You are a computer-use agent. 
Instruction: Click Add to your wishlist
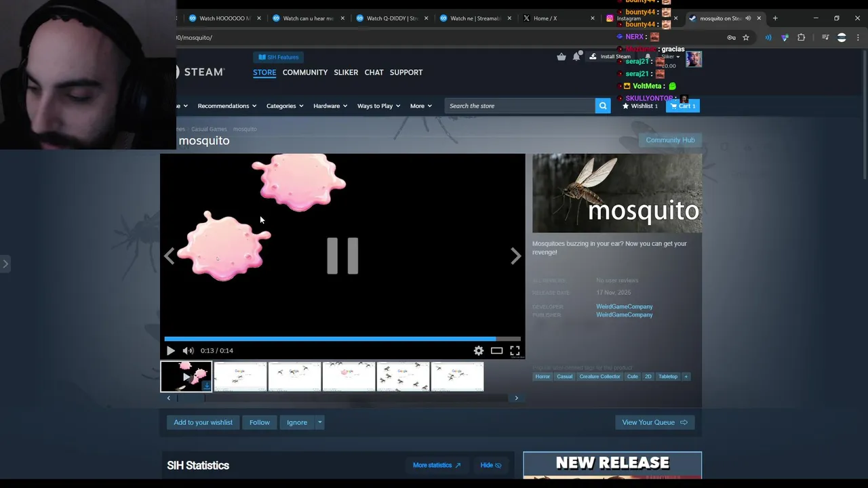click(203, 422)
